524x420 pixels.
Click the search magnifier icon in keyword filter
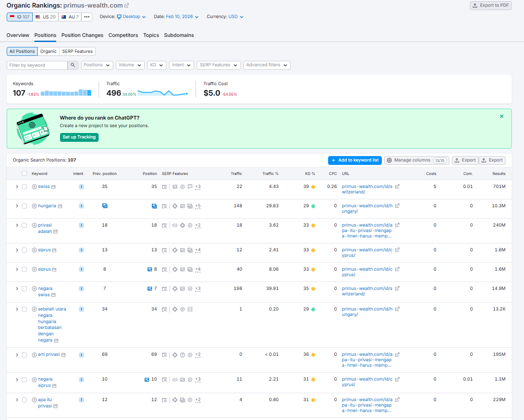coord(73,65)
